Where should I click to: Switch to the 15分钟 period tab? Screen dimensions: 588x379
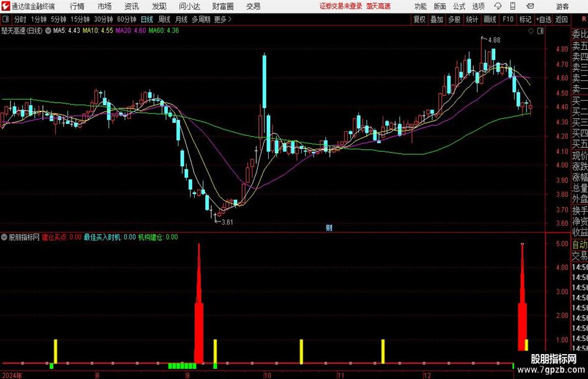(80, 19)
